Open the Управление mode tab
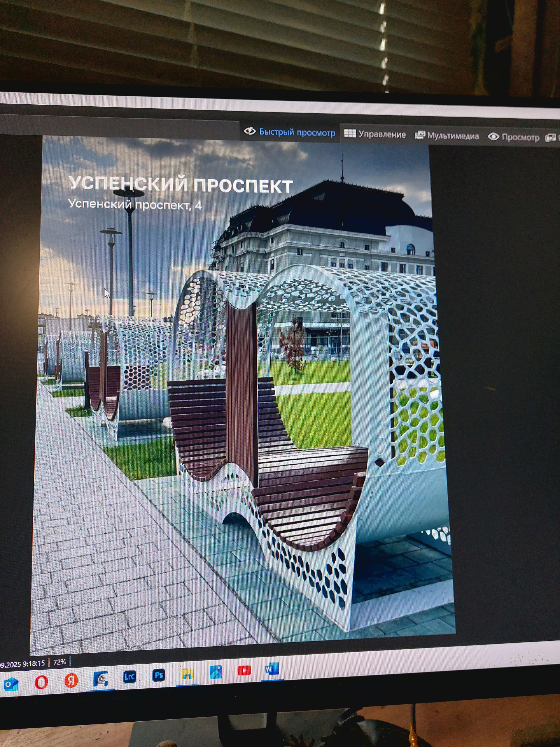 [375, 134]
